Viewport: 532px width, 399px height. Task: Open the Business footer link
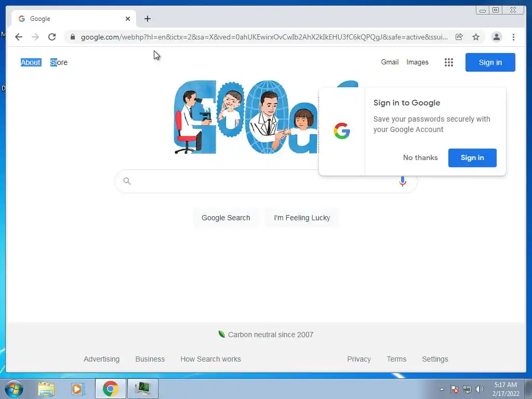[150, 359]
